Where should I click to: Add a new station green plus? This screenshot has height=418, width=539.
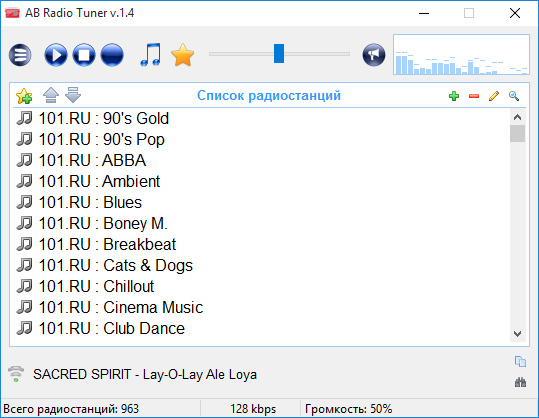(x=454, y=96)
